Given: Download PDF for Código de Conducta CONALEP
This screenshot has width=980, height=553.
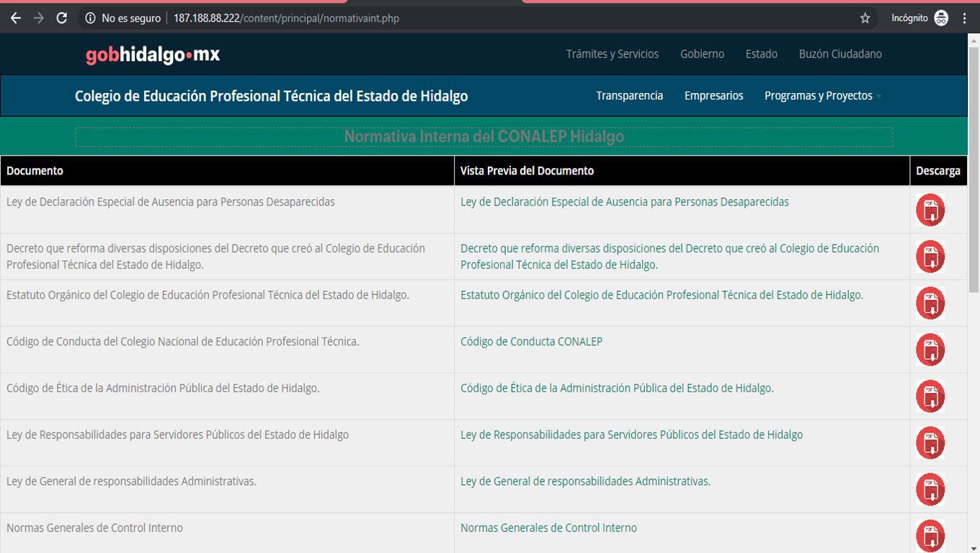Looking at the screenshot, I should (930, 350).
